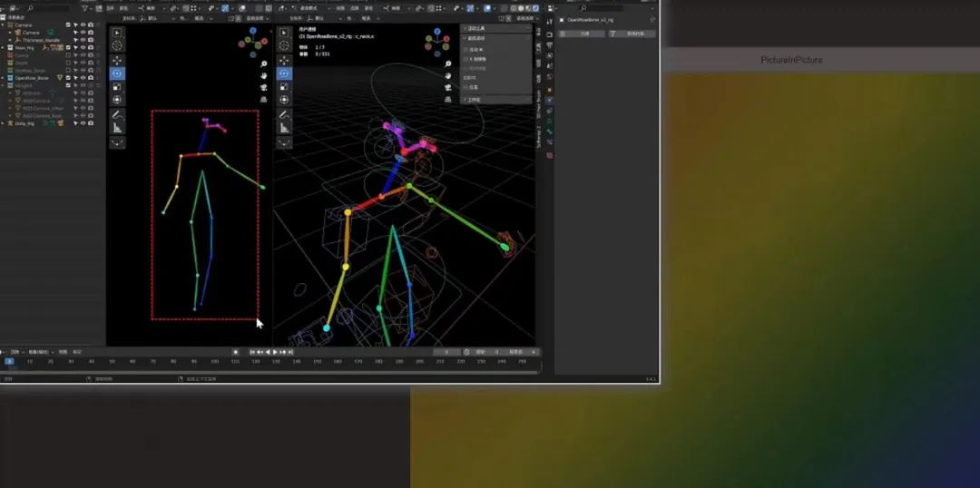
Task: Switch to solid shading in right viewport
Action: [x=521, y=9]
